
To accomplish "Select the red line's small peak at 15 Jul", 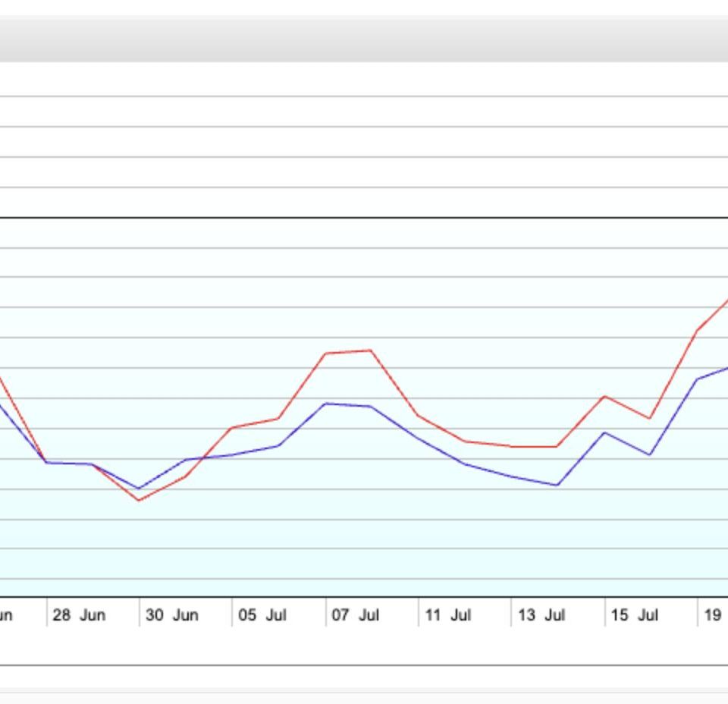I will 604,396.
